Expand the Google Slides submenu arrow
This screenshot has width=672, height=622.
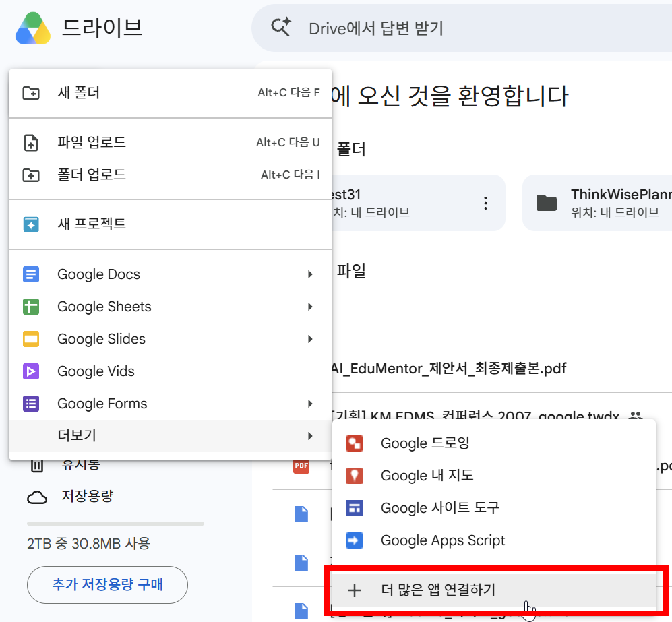(310, 339)
